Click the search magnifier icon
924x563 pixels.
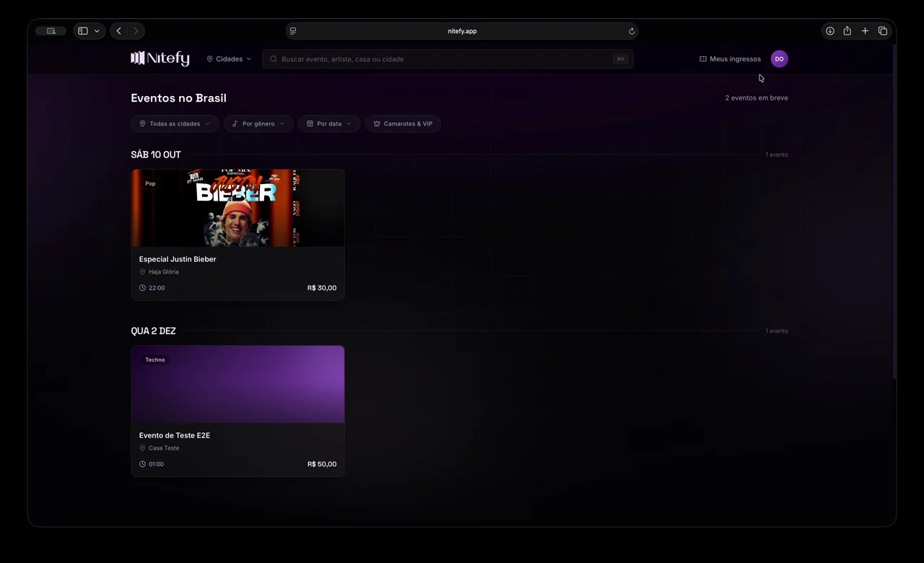click(274, 59)
